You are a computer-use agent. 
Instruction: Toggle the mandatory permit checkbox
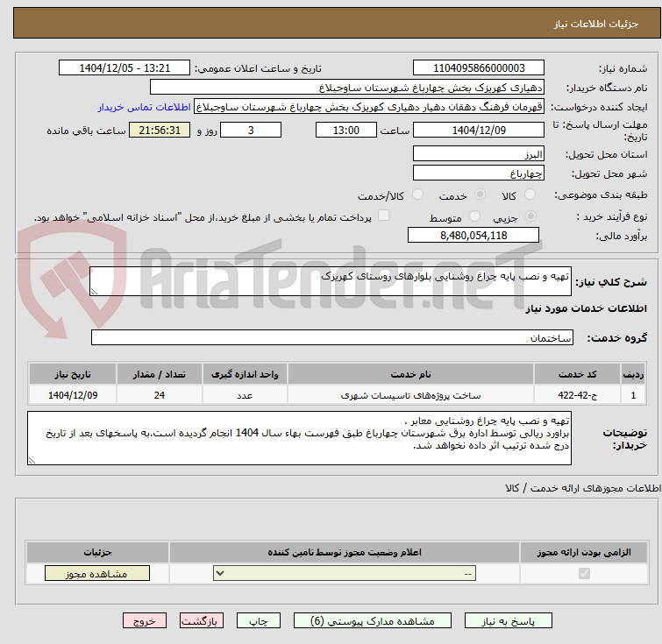click(584, 574)
